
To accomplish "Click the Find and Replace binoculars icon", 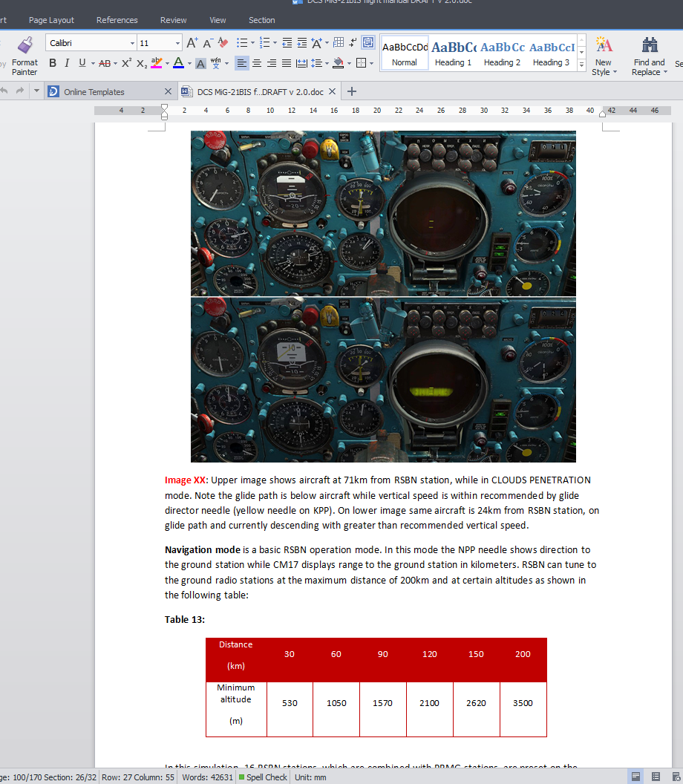I will 650,45.
